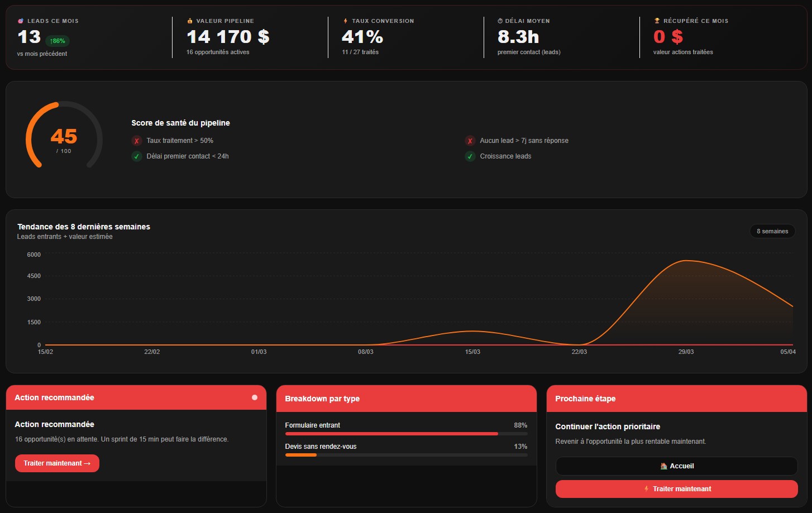Screen dimensions: 812x513
Task: Select the Breakdown par type card header
Action: [x=406, y=399]
